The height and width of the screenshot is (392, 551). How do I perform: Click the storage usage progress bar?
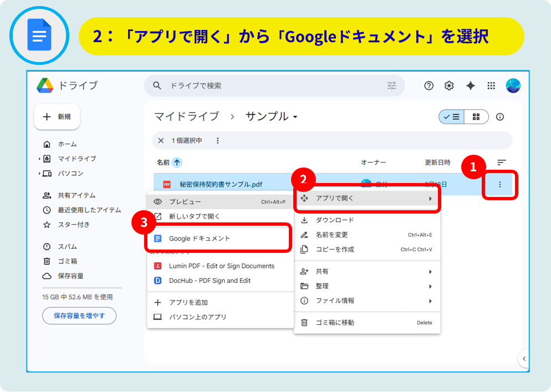tap(82, 288)
